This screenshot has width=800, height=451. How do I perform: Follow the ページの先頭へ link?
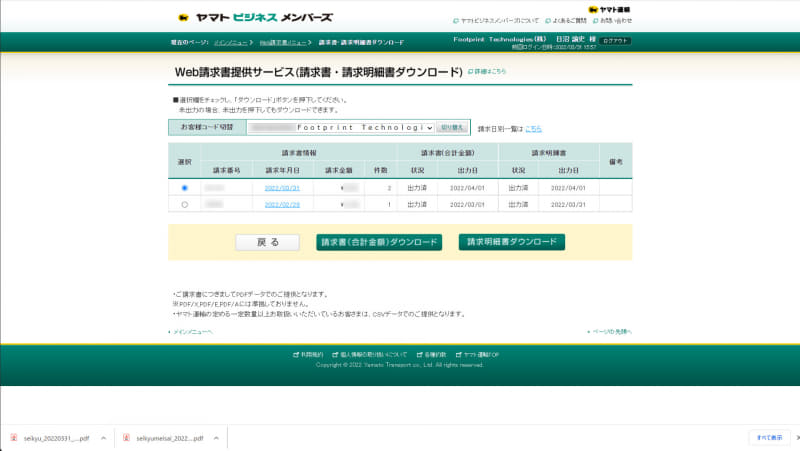coord(610,332)
